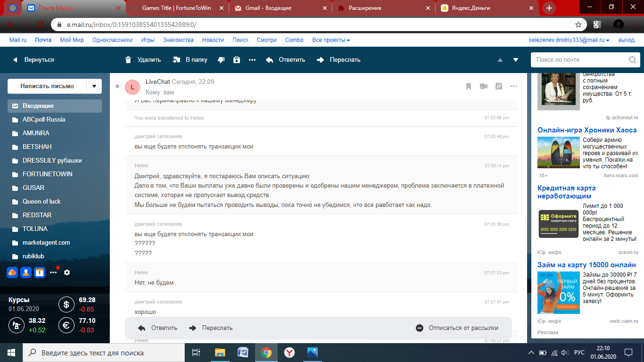This screenshot has height=362, width=644.
Task: Click Переслать in top toolbar
Action: point(338,60)
